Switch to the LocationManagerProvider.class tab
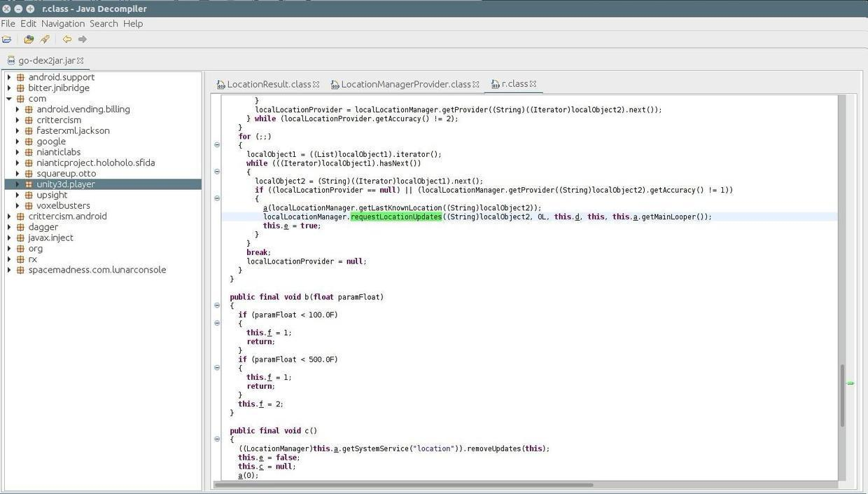The height and width of the screenshot is (494, 868). tap(406, 84)
